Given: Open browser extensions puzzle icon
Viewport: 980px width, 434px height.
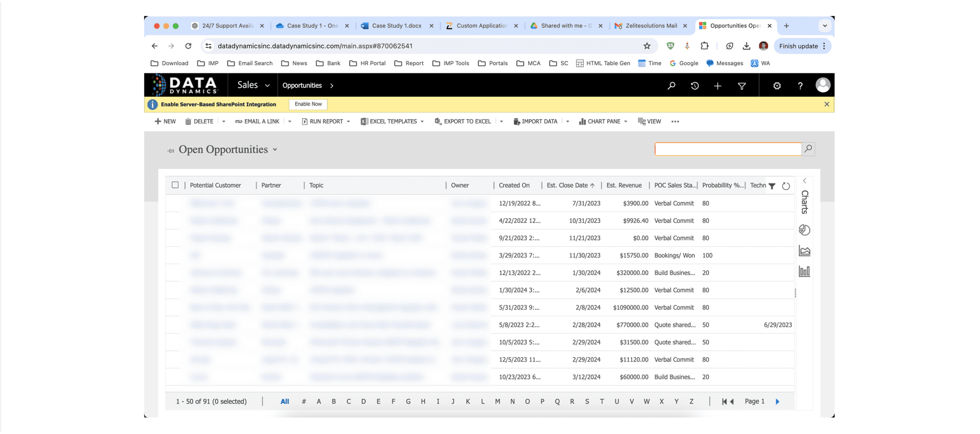Looking at the screenshot, I should click(704, 46).
